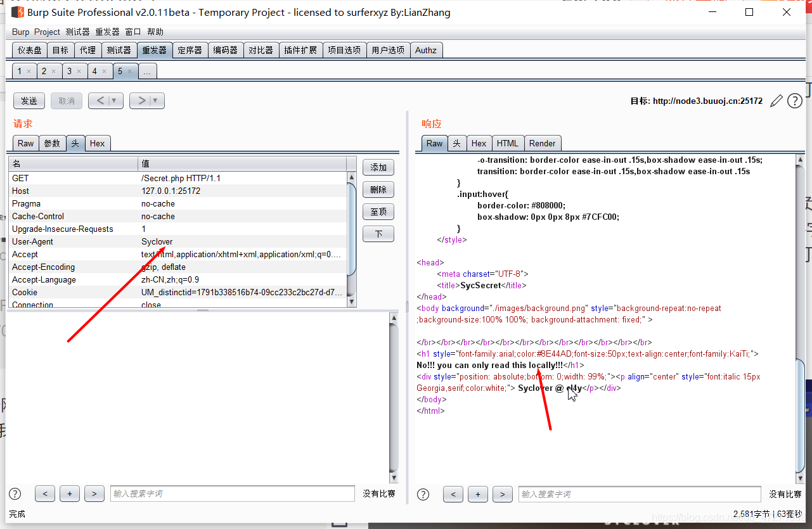Open the Burp menu
Viewport: 812px width, 529px height.
20,32
